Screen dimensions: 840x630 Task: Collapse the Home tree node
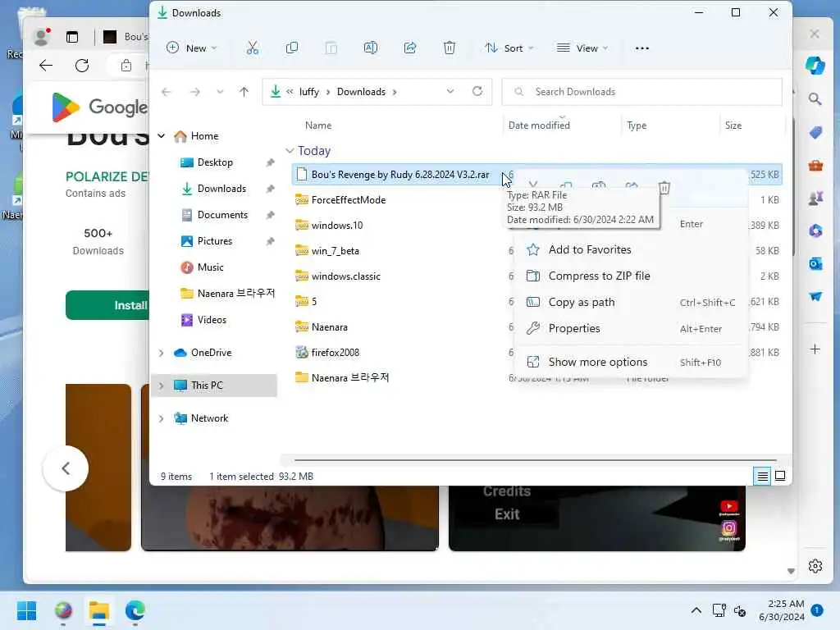tap(162, 136)
